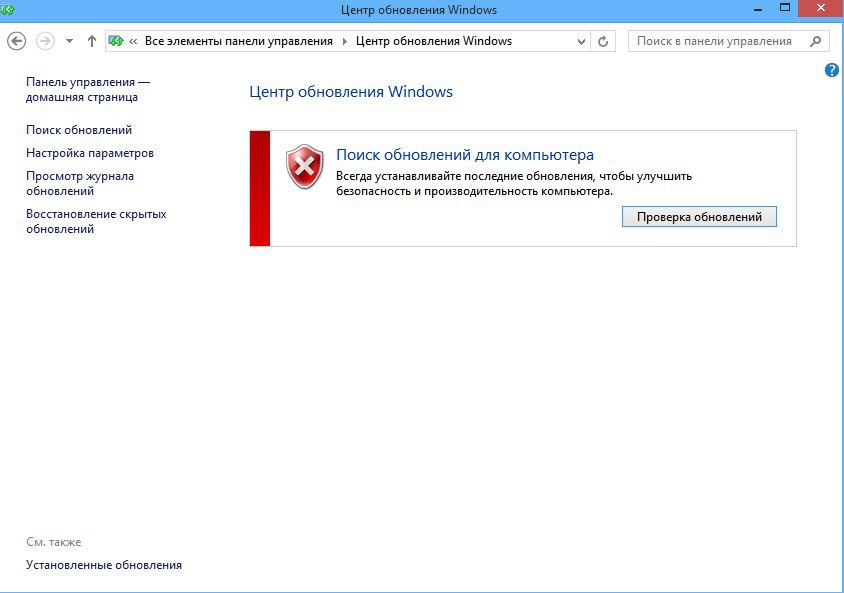Open 'Панель управления — домашняя страница'
This screenshot has width=844, height=593.
tap(88, 89)
